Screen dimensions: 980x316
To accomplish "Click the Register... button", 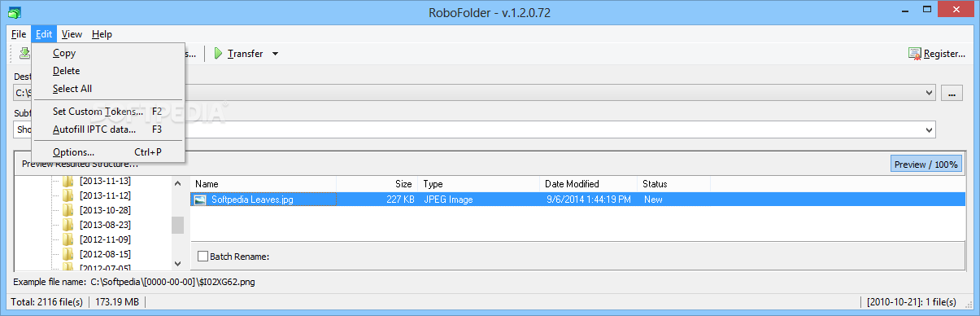I will (x=937, y=54).
